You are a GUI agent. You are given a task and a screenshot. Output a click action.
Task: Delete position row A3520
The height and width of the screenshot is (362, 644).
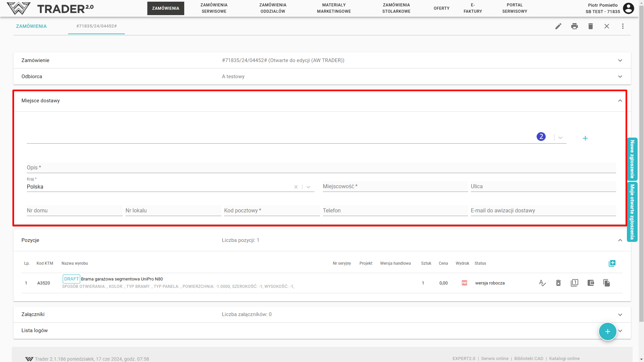coord(558,283)
